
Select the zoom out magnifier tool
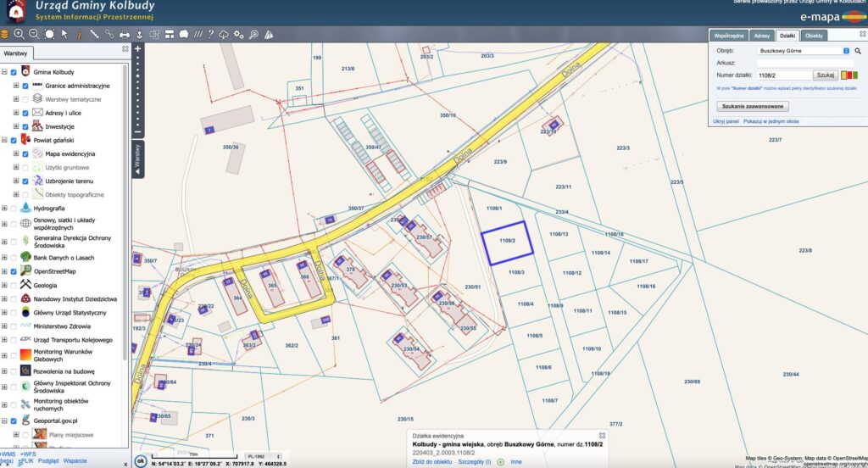coord(34,35)
